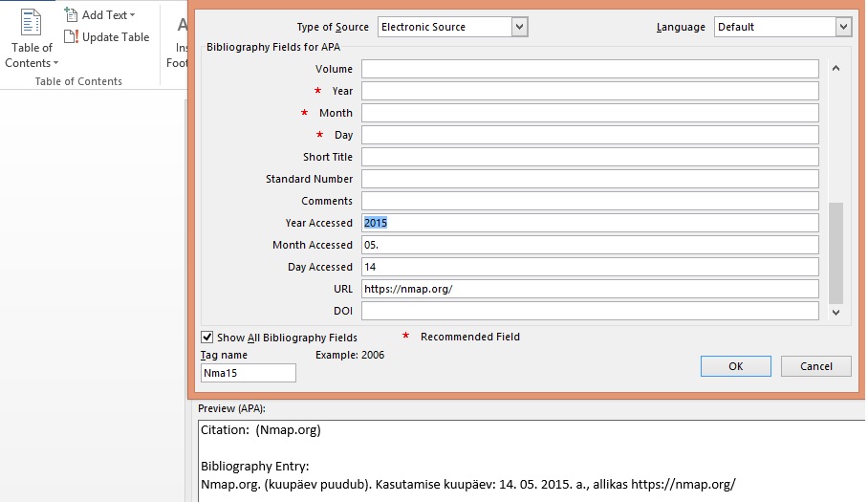Click the bibliography fields scrollbar thumb
Screen dimensions: 868x502
(835, 253)
